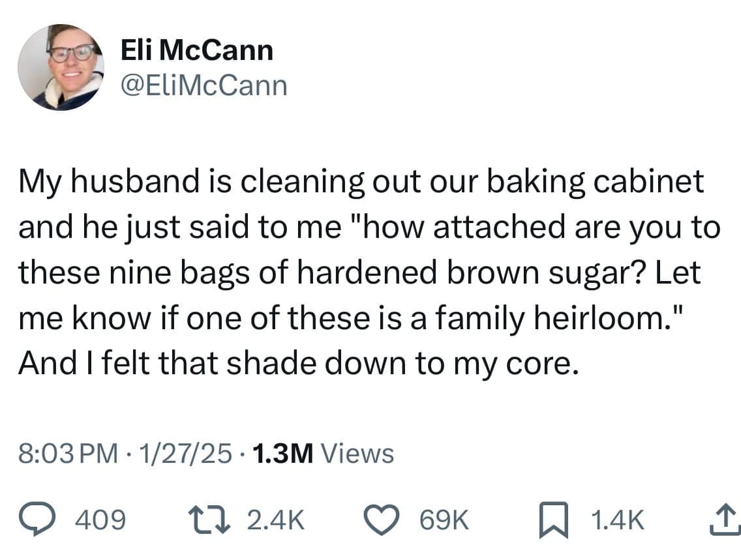
Task: Open sharing options with the share arrow icon
Action: [x=725, y=519]
